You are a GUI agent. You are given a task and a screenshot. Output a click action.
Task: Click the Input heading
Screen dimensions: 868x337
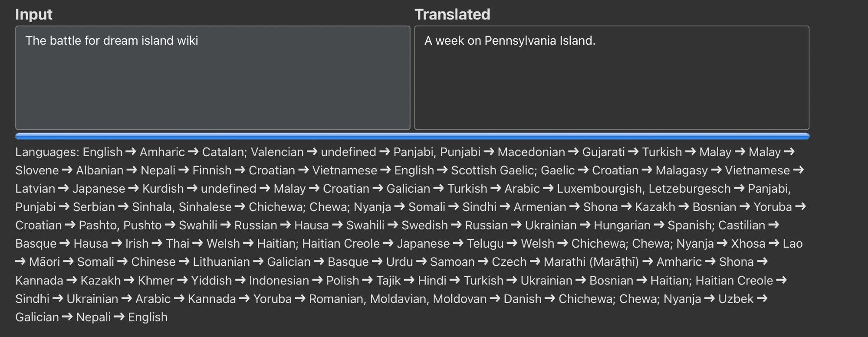pos(33,14)
